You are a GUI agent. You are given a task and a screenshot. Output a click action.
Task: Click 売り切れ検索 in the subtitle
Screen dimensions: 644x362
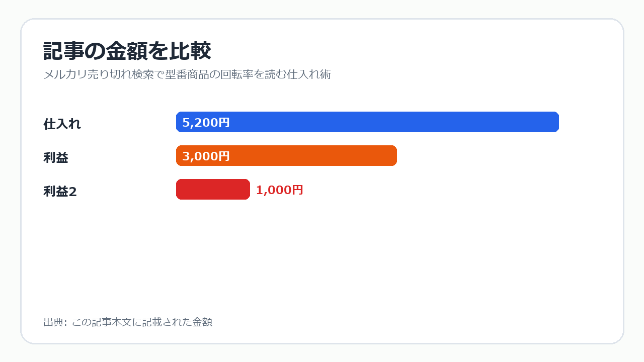pyautogui.click(x=121, y=75)
